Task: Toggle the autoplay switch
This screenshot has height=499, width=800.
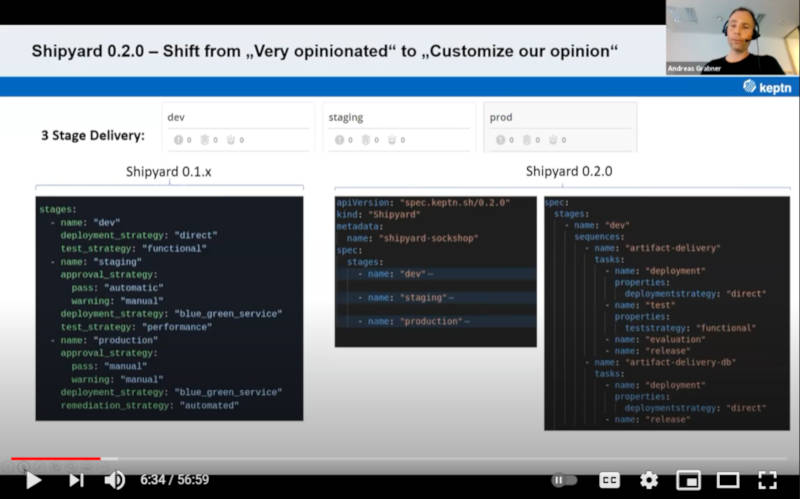Action: coord(564,480)
